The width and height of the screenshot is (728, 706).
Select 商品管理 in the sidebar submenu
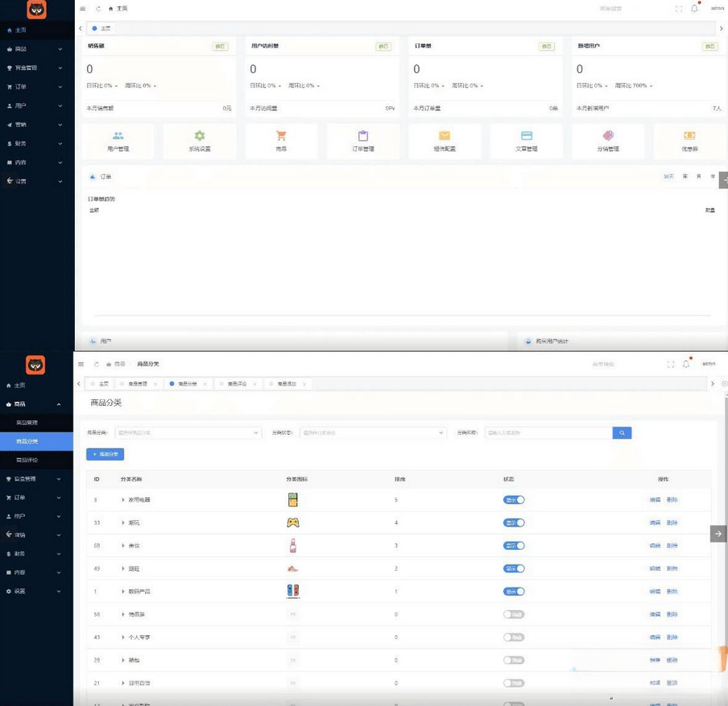coord(27,423)
